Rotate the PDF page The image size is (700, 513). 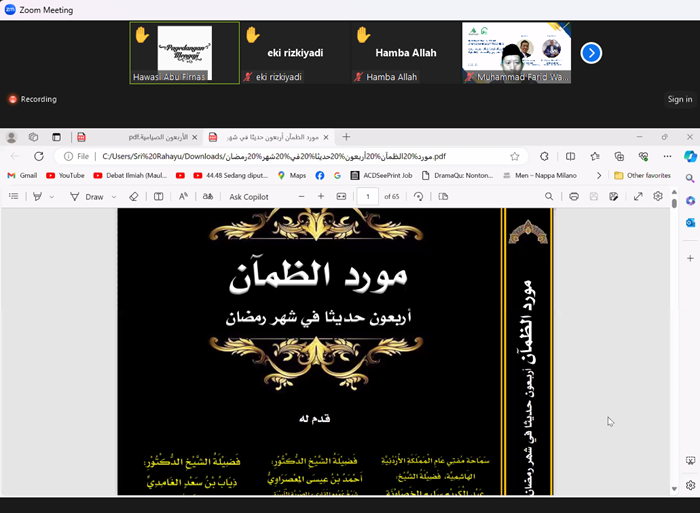click(x=418, y=196)
